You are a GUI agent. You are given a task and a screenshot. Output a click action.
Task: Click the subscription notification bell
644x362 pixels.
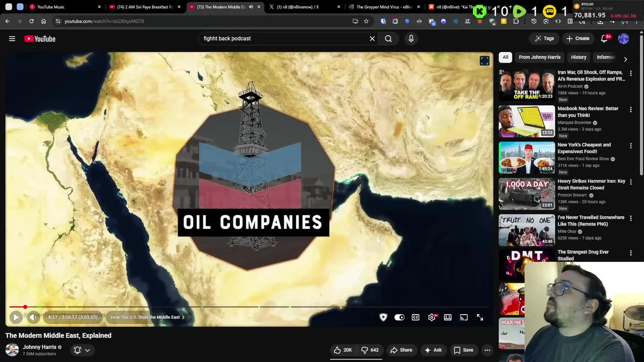[x=77, y=350]
